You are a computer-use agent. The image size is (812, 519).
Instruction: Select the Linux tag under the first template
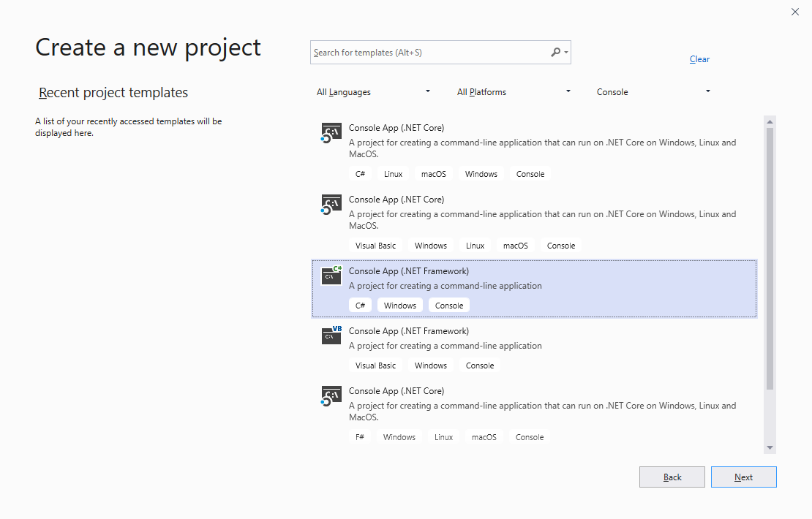click(393, 174)
